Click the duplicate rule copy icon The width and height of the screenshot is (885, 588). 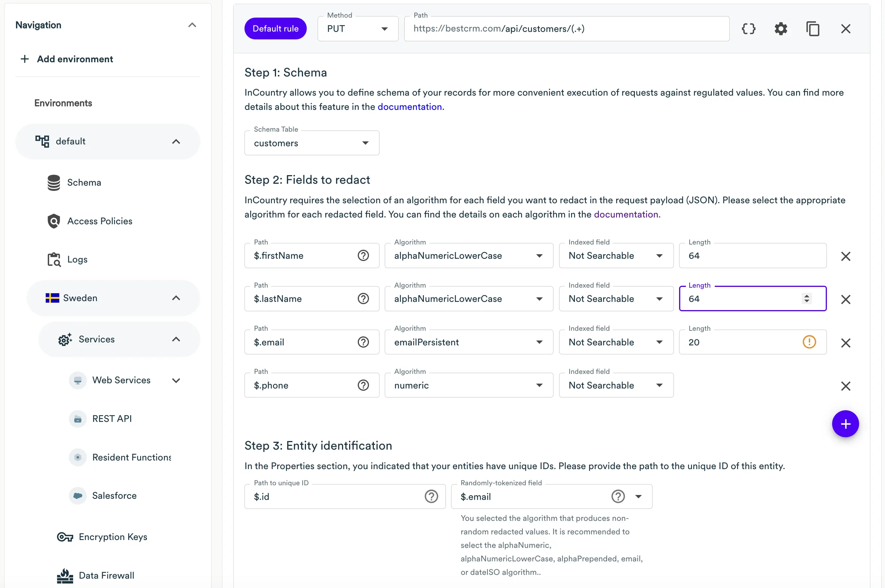(x=813, y=29)
